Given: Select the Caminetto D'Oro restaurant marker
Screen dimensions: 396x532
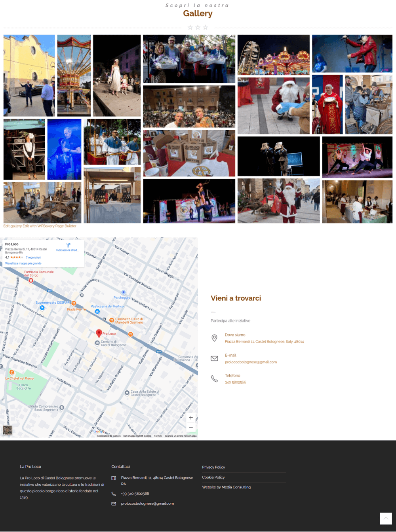Looking at the screenshot, I should (x=112, y=319).
